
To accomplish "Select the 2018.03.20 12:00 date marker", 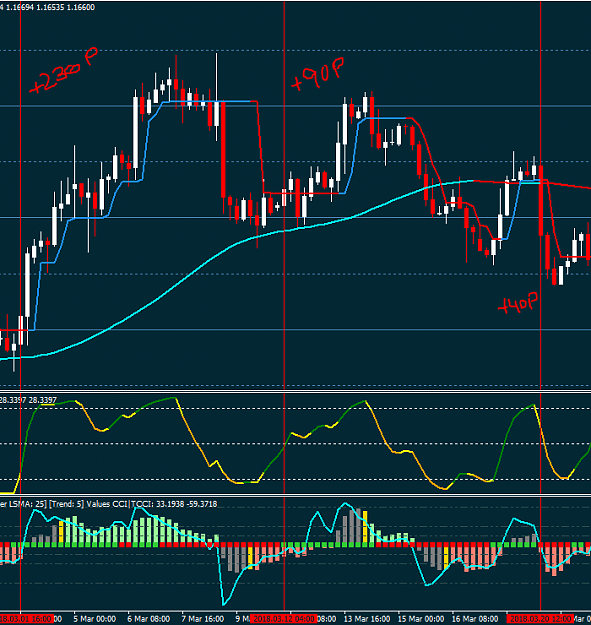I will pyautogui.click(x=540, y=619).
